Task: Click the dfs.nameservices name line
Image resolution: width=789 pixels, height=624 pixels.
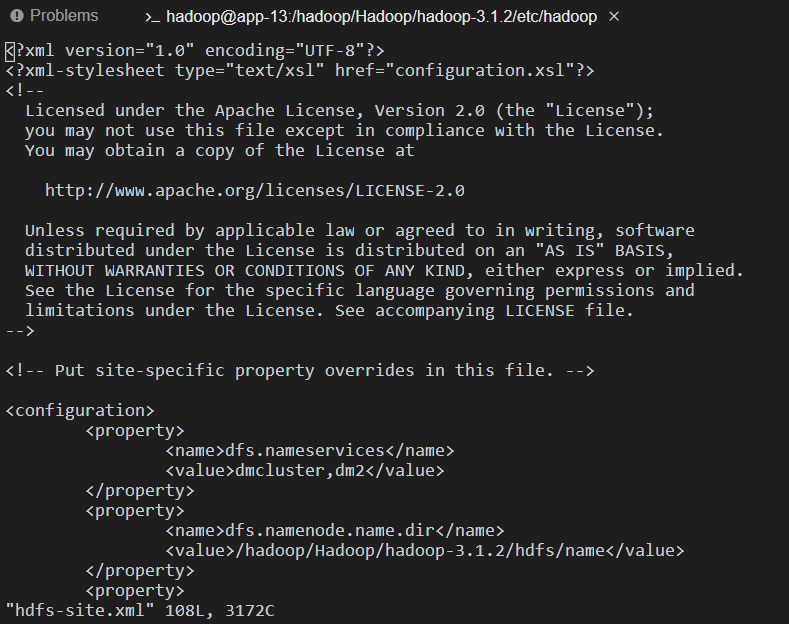Action: click(x=310, y=450)
